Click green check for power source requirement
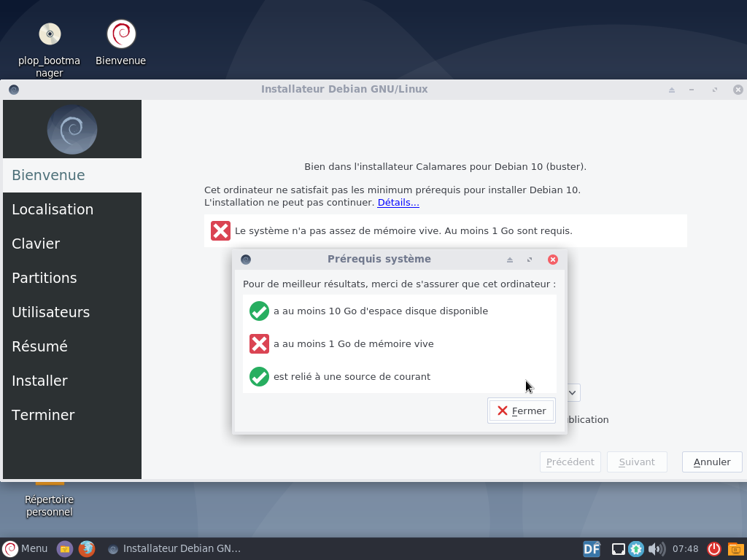747x560 pixels. (259, 377)
